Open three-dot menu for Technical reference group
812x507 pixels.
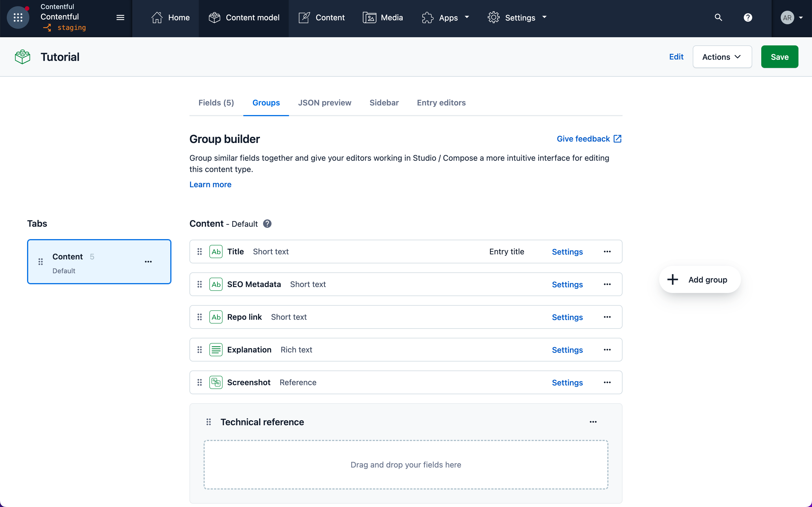[593, 422]
